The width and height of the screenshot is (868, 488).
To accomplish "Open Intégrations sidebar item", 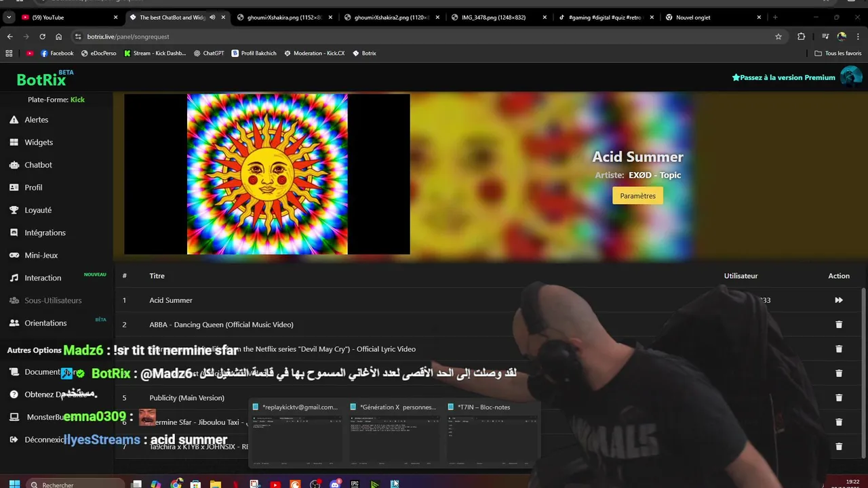I will (x=45, y=232).
